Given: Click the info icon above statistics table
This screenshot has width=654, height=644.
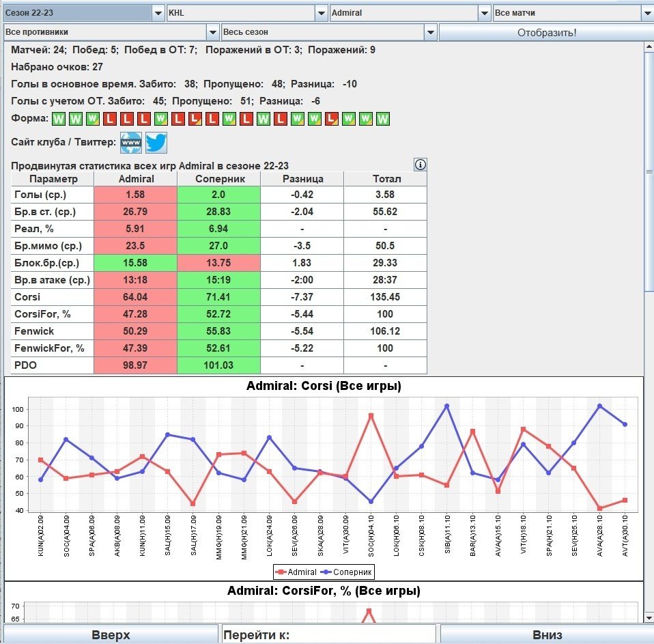Looking at the screenshot, I should 421,165.
